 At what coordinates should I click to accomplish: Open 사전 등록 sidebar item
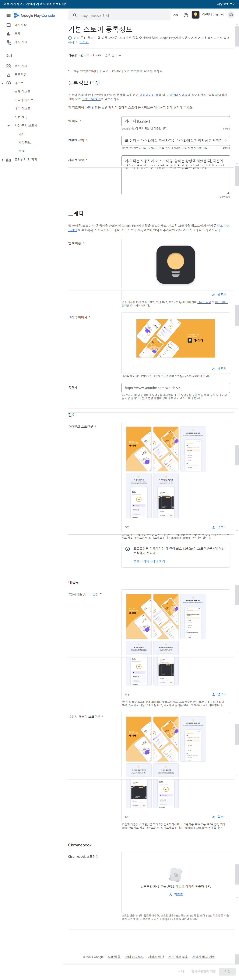[x=21, y=117]
